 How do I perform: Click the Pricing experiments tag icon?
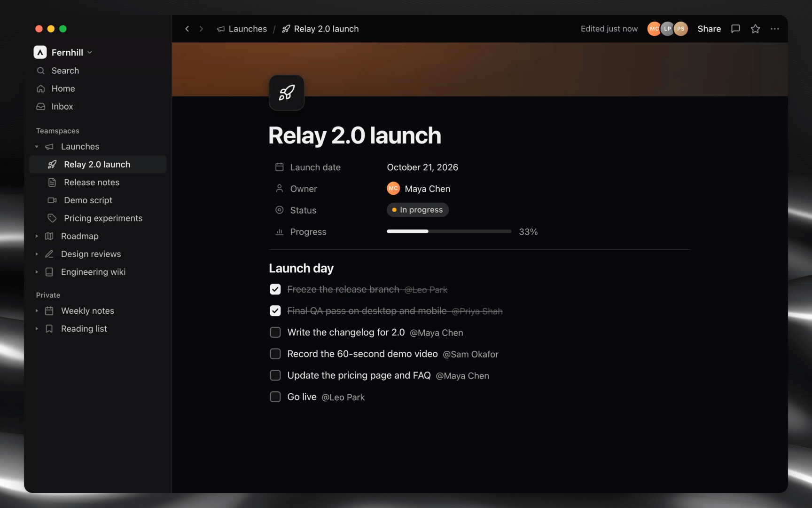(52, 218)
